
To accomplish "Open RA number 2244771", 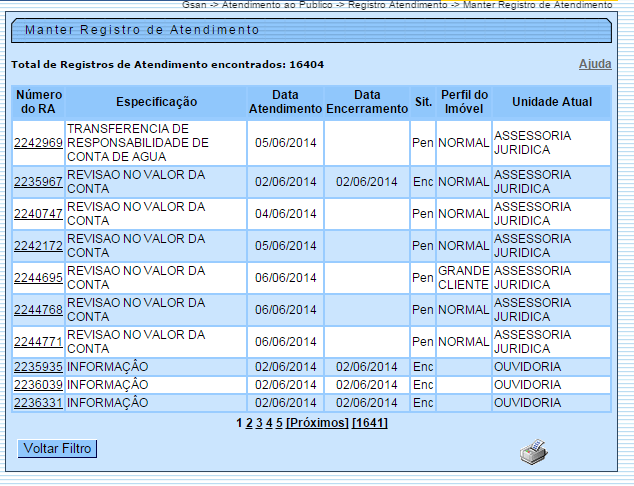I will 38,342.
